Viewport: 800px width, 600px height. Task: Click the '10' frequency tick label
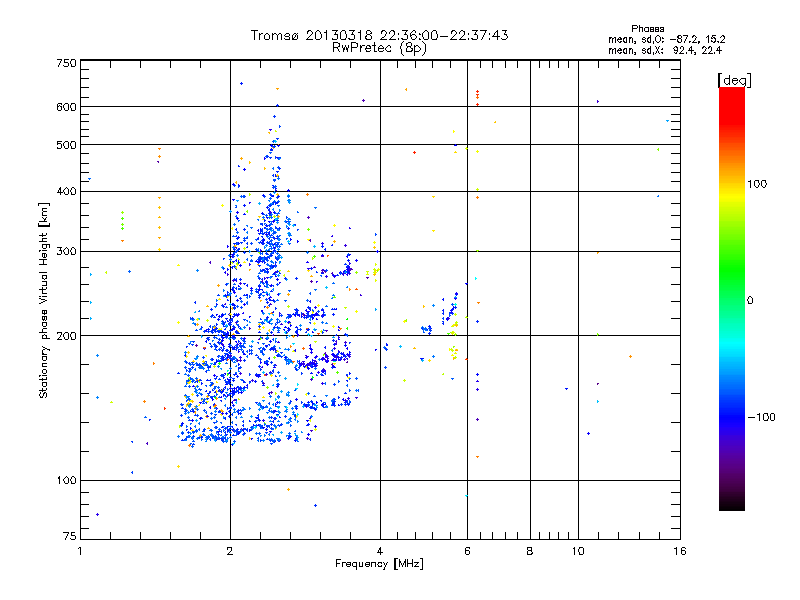(x=578, y=551)
